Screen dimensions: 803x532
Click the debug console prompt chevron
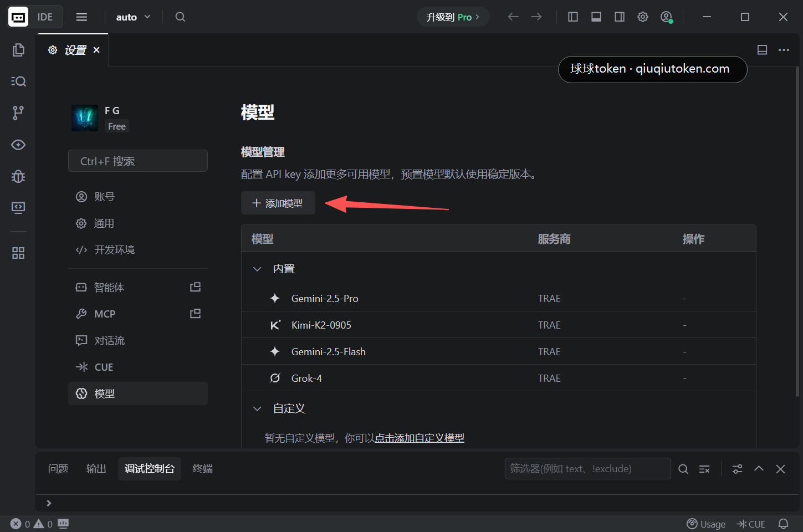pyautogui.click(x=49, y=503)
